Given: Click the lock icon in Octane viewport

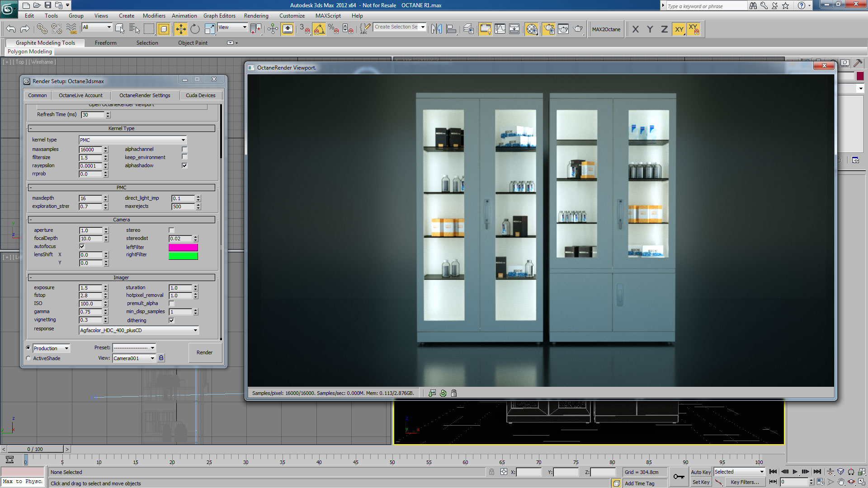Looking at the screenshot, I should (454, 393).
